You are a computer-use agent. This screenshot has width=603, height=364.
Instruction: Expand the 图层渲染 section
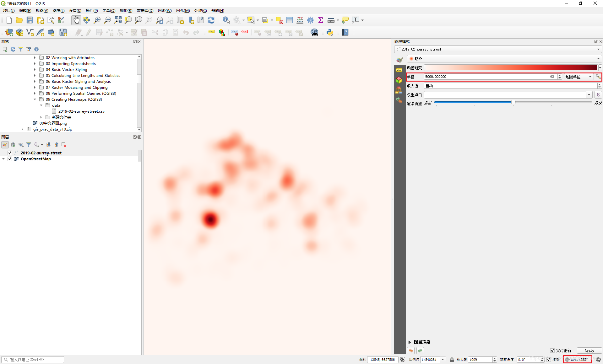[x=410, y=342]
